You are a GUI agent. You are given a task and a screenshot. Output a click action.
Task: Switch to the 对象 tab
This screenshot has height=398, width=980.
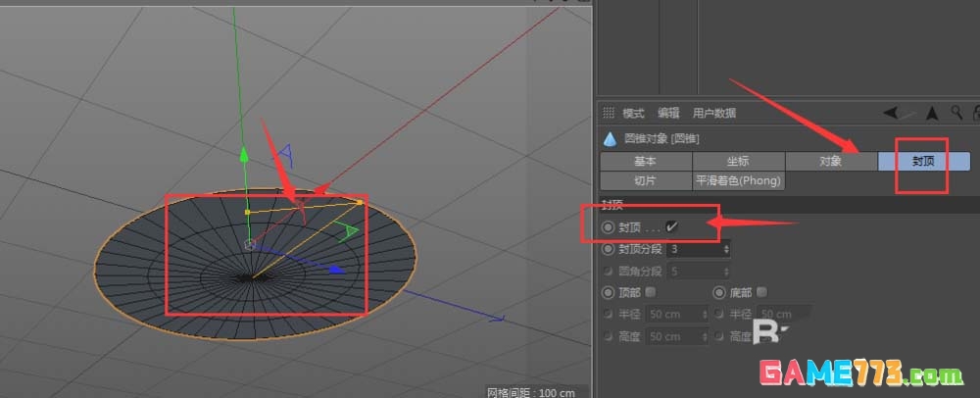[831, 161]
